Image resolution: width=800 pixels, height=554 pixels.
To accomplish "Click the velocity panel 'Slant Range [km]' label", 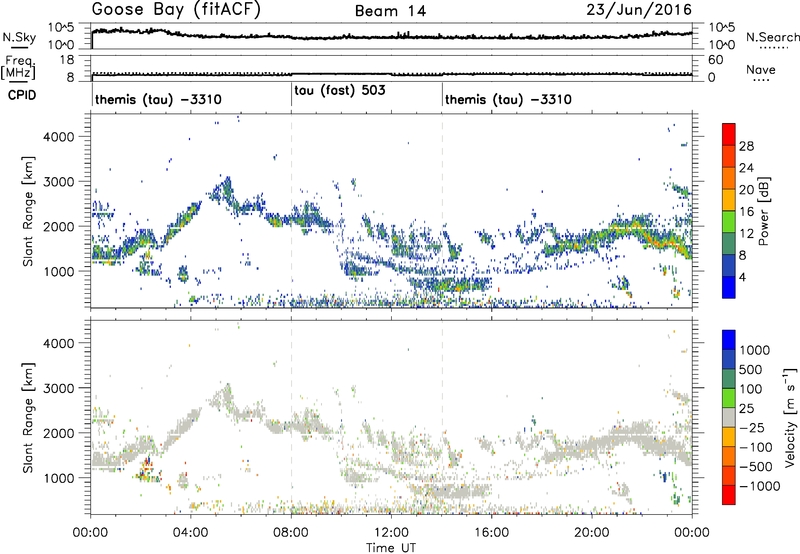I will pos(28,417).
